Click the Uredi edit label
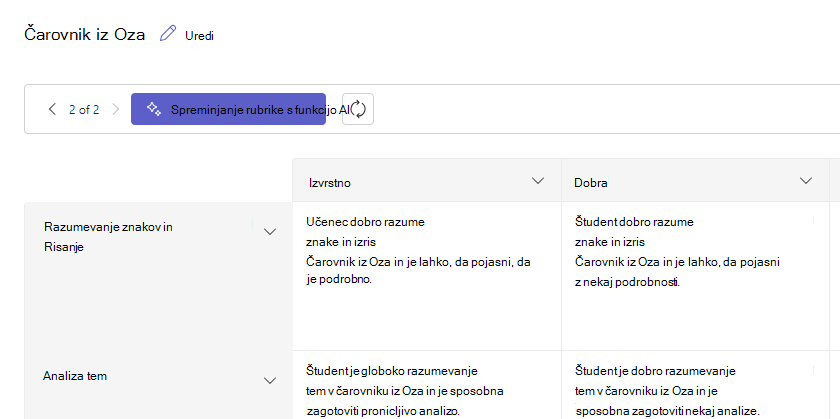Image resolution: width=840 pixels, height=419 pixels. [x=199, y=36]
